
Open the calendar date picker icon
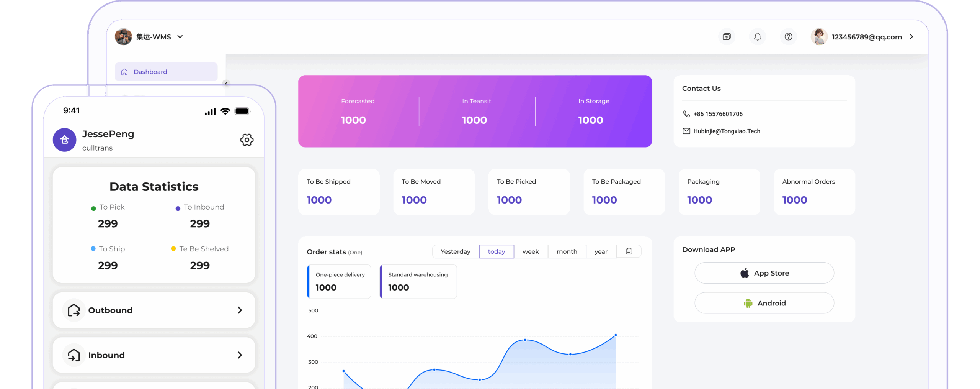pyautogui.click(x=629, y=251)
